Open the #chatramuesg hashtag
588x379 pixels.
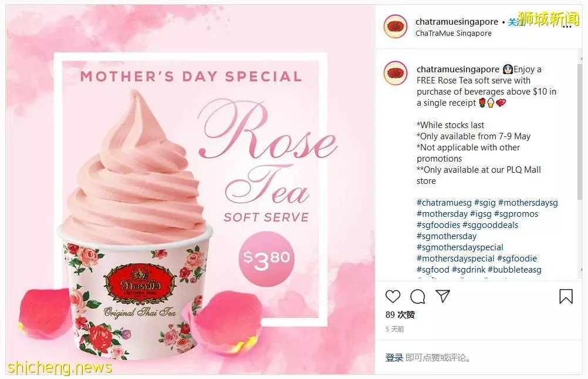point(444,203)
